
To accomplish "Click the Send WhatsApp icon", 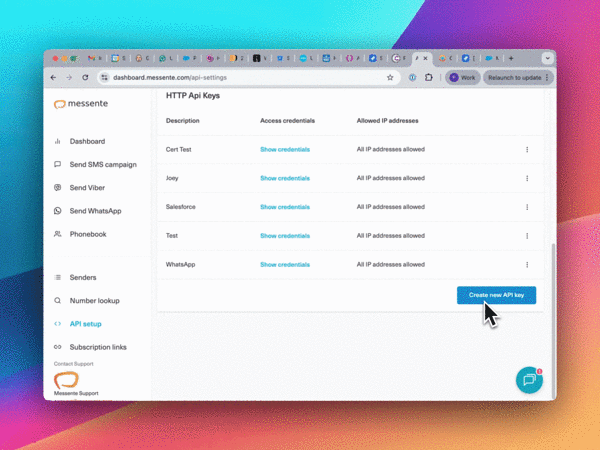I will pos(58,211).
